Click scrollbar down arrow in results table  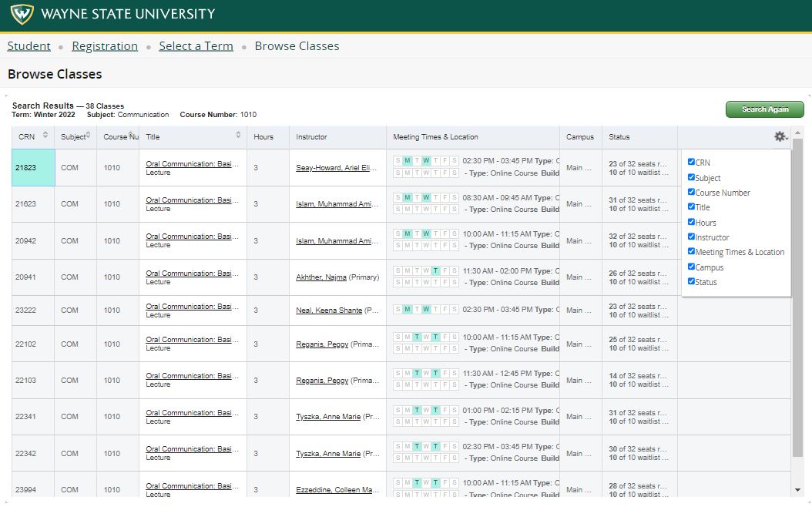[797, 490]
